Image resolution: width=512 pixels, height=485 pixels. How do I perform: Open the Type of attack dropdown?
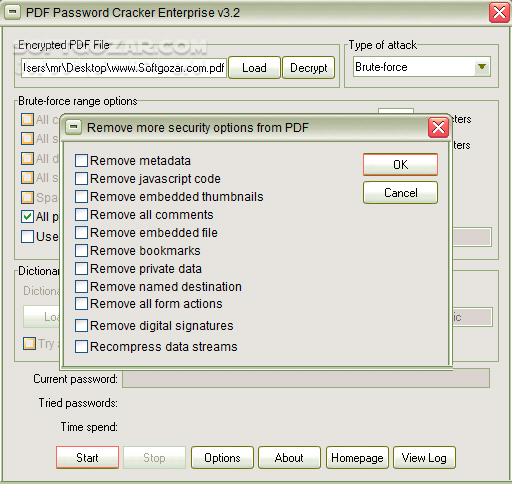(x=482, y=67)
